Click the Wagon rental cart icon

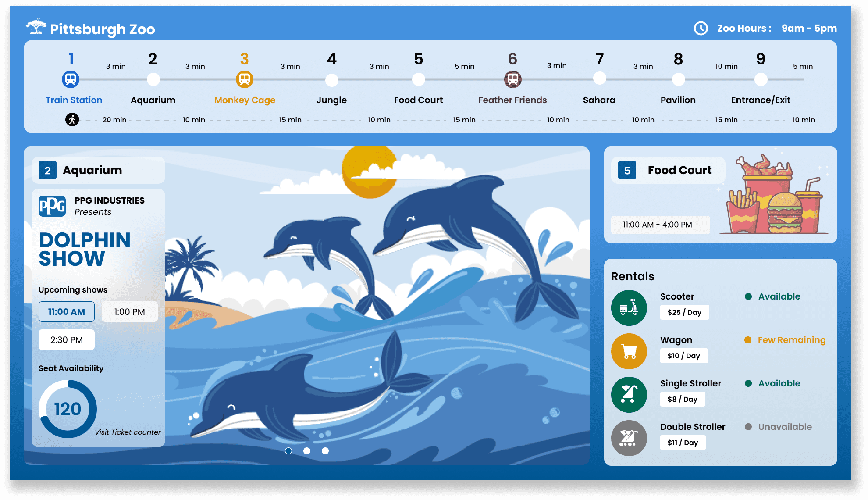pos(629,351)
